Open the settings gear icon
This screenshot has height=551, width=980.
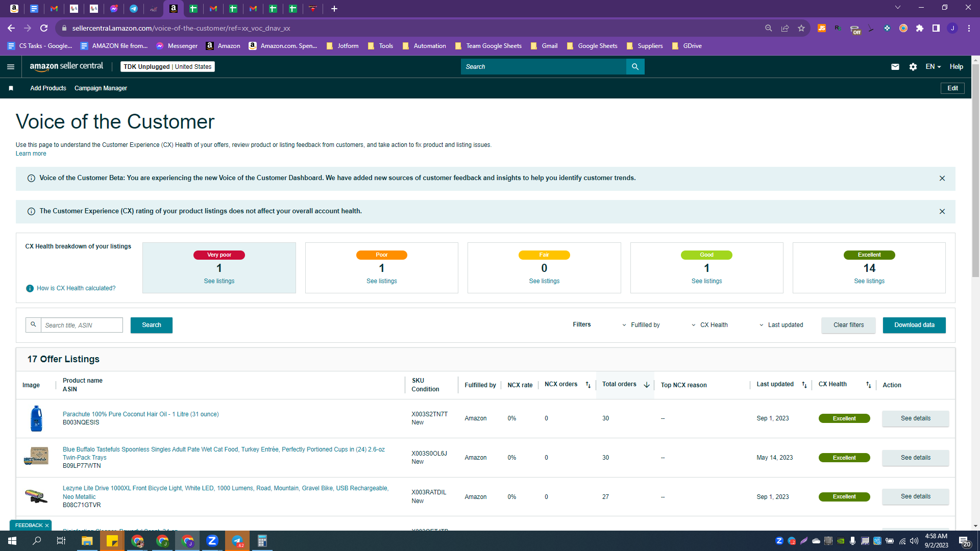(x=913, y=67)
